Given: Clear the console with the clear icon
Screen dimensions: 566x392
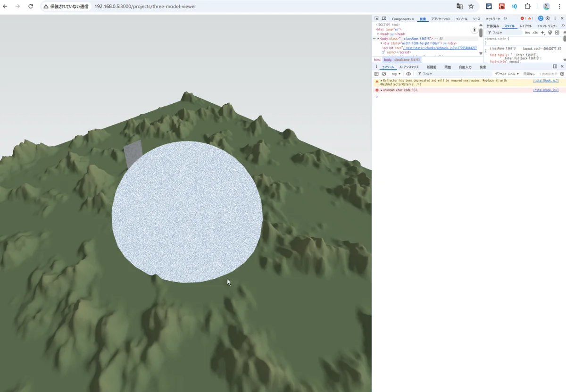Looking at the screenshot, I should tap(384, 74).
